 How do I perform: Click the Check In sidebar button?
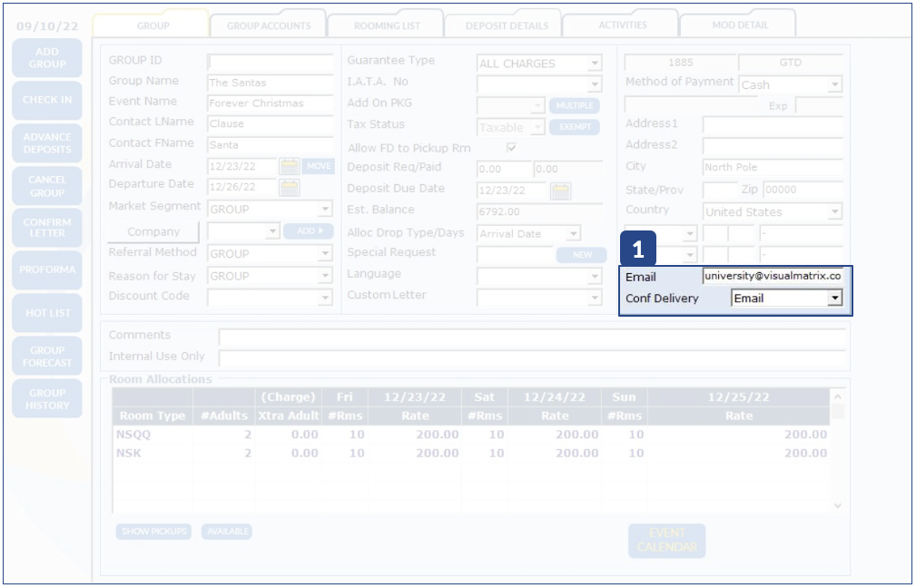(x=47, y=100)
